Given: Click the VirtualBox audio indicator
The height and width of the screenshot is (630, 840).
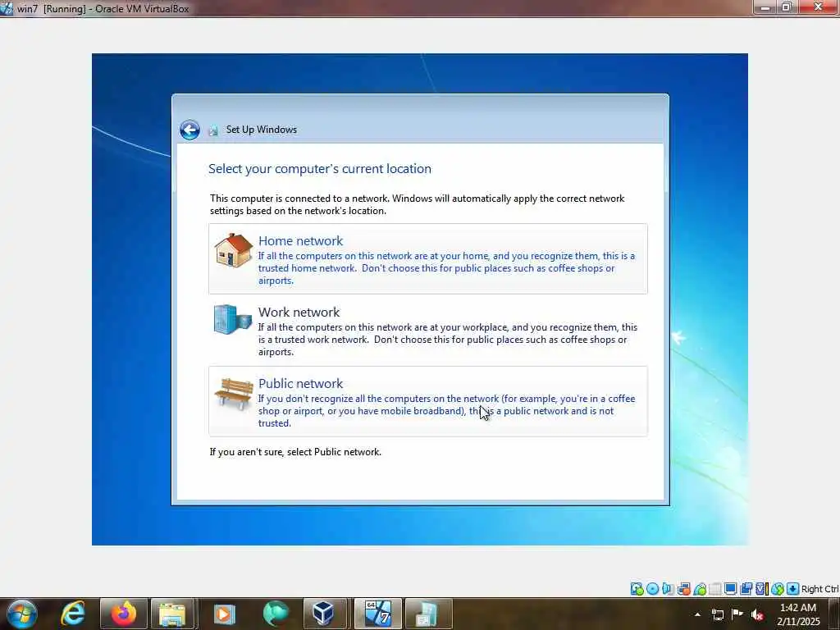Looking at the screenshot, I should tap(668, 589).
